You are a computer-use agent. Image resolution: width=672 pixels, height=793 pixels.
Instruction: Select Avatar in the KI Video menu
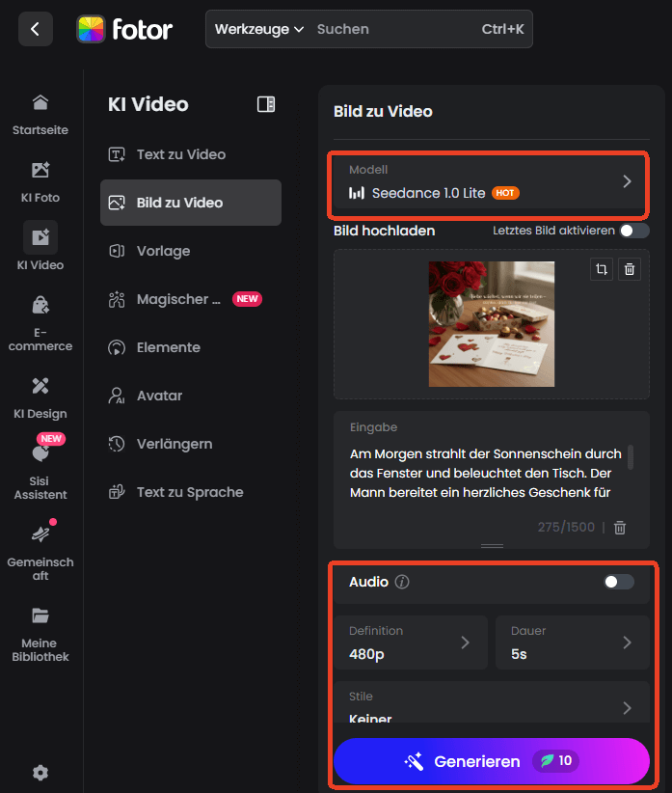coord(159,396)
